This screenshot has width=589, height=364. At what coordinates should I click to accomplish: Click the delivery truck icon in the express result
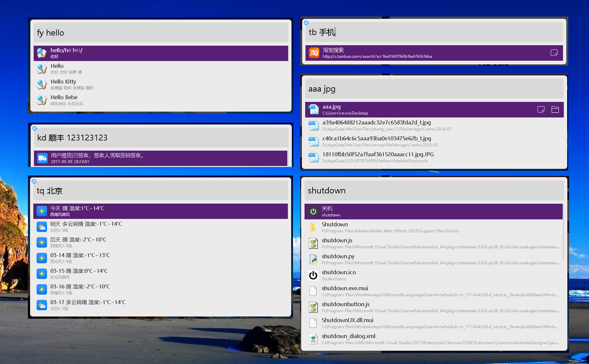[x=42, y=158]
